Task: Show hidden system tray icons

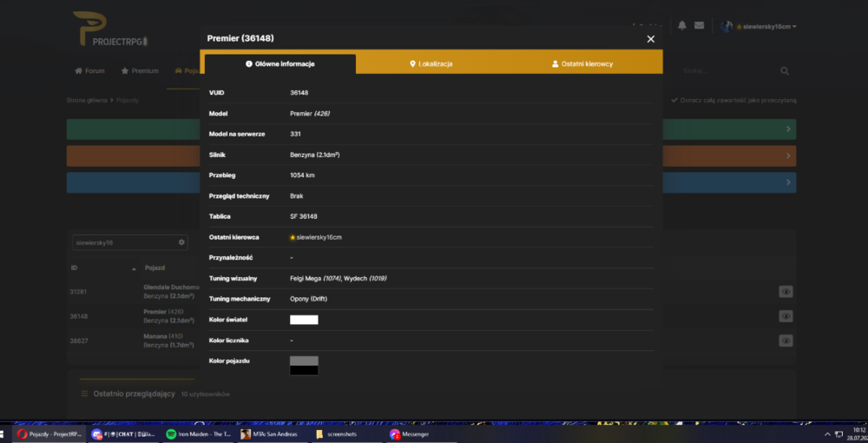Action: coord(828,434)
